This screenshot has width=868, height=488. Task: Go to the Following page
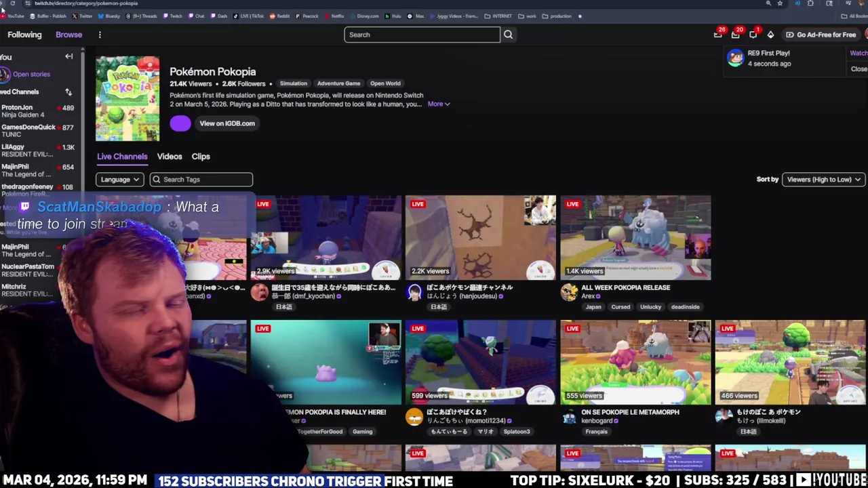(24, 35)
